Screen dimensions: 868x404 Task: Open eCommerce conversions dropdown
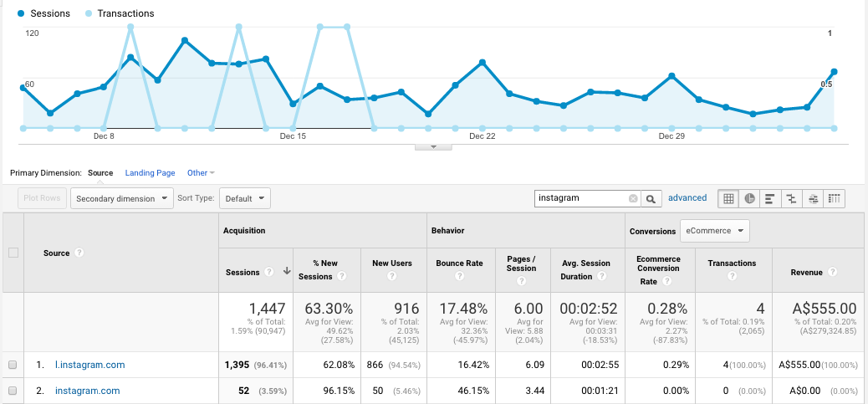715,231
